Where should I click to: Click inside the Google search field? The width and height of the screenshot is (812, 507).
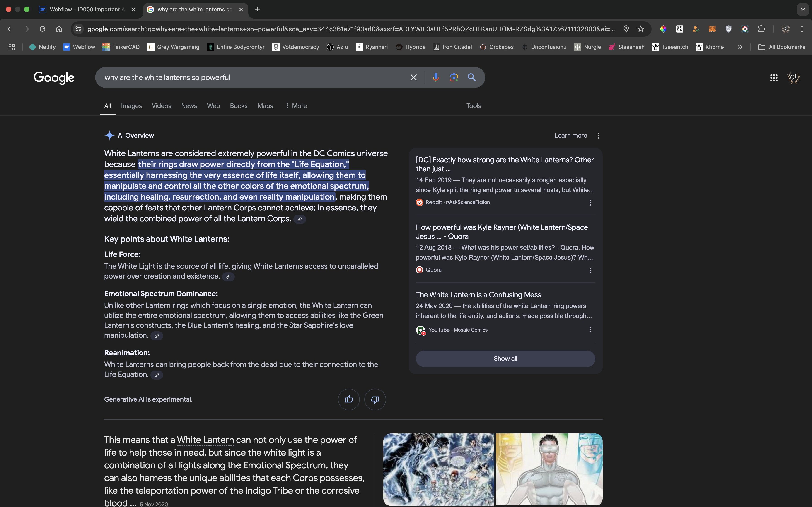(252, 77)
